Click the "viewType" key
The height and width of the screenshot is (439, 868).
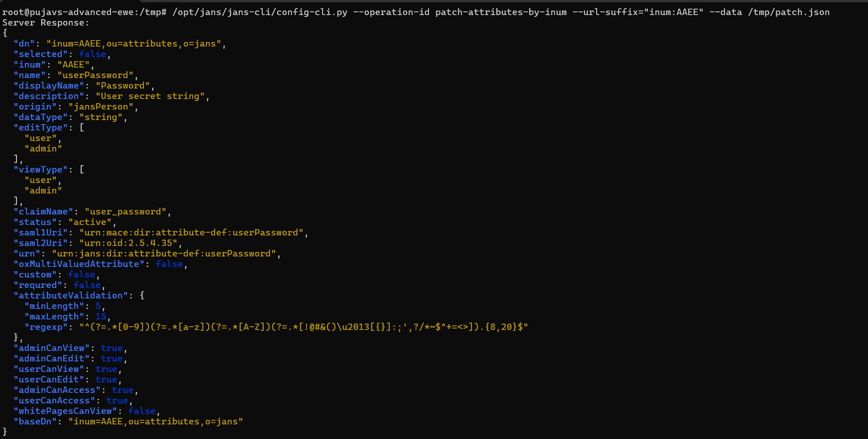point(40,170)
